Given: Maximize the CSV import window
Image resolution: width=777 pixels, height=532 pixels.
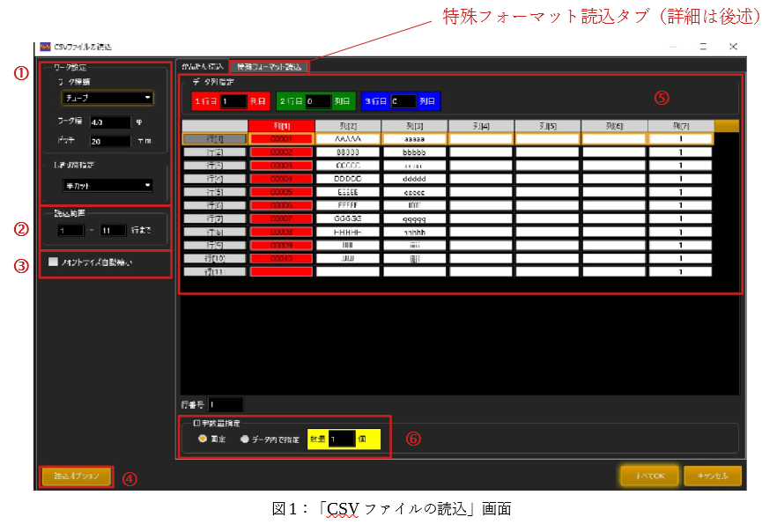Looking at the screenshot, I should (x=703, y=47).
